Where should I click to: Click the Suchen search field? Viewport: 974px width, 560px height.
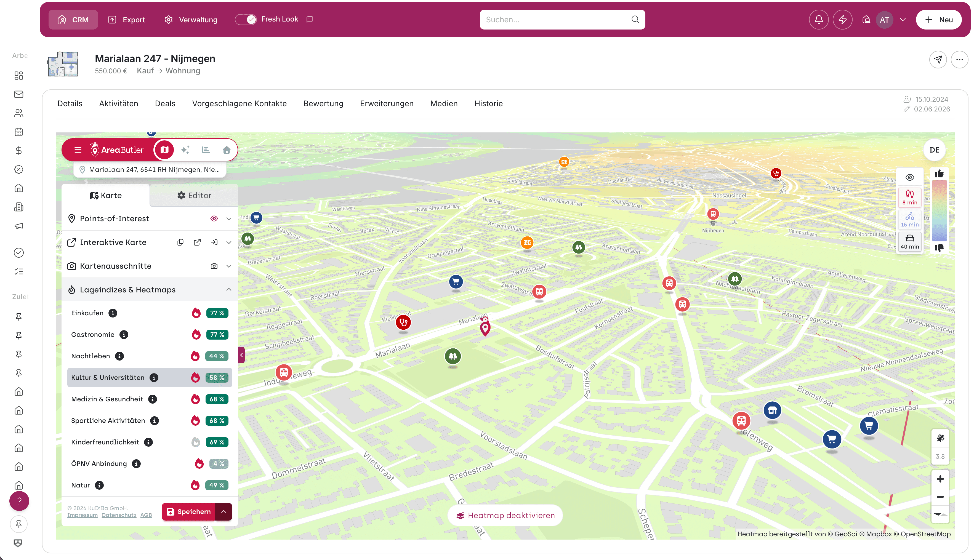562,20
